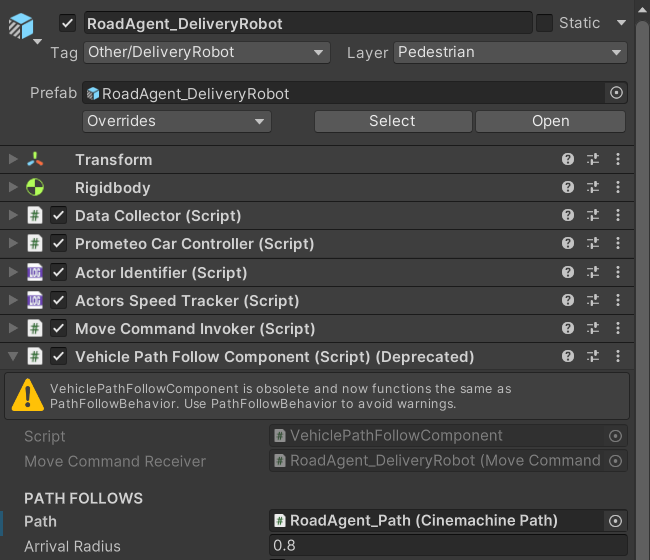Expand the Actors Speed Tracker script
The width and height of the screenshot is (650, 560).
[13, 300]
